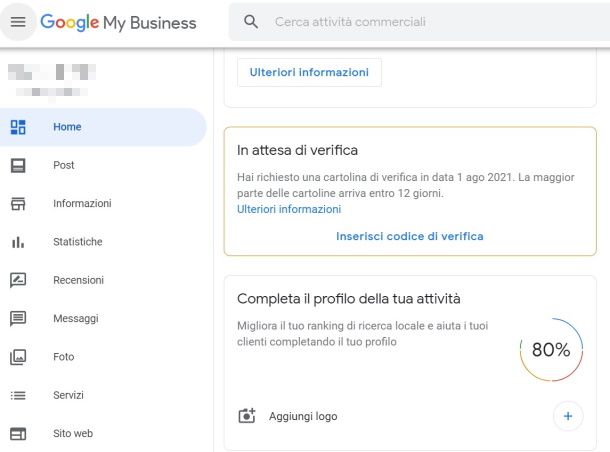610x452 pixels.
Task: Open Foto section
Action: [103, 357]
